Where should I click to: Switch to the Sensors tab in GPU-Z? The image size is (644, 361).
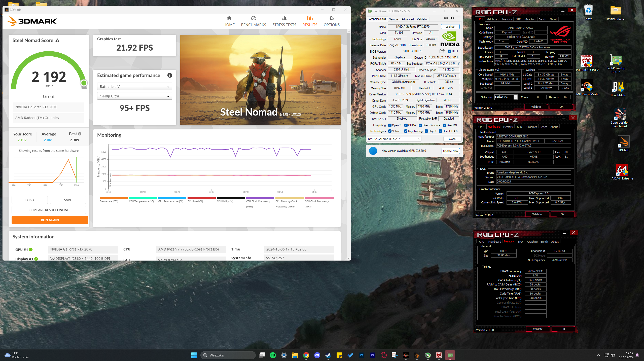[x=393, y=19]
